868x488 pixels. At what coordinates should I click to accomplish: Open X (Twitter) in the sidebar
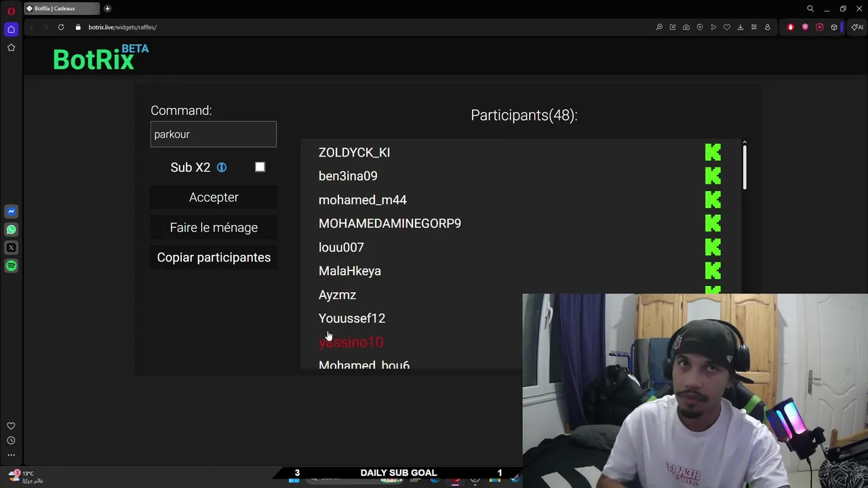11,248
